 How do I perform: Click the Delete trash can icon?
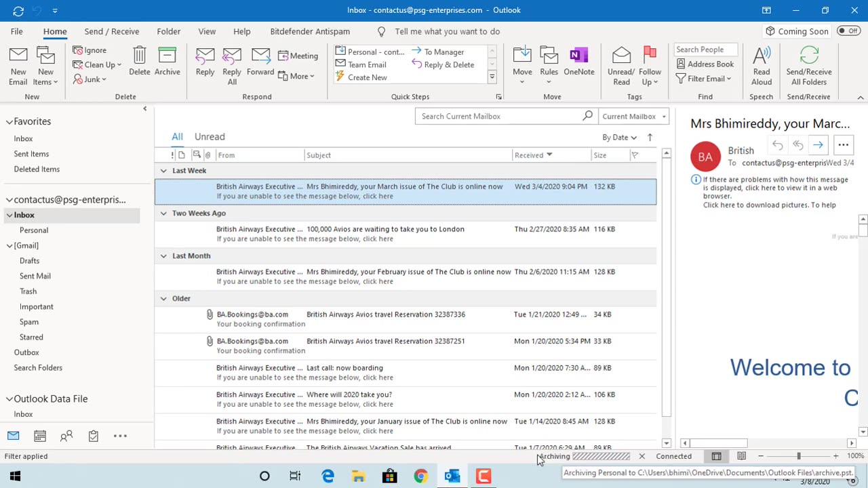click(x=140, y=61)
